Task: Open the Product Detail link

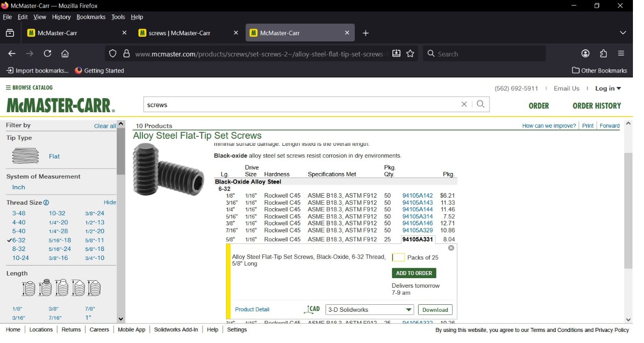Action: pyautogui.click(x=252, y=309)
